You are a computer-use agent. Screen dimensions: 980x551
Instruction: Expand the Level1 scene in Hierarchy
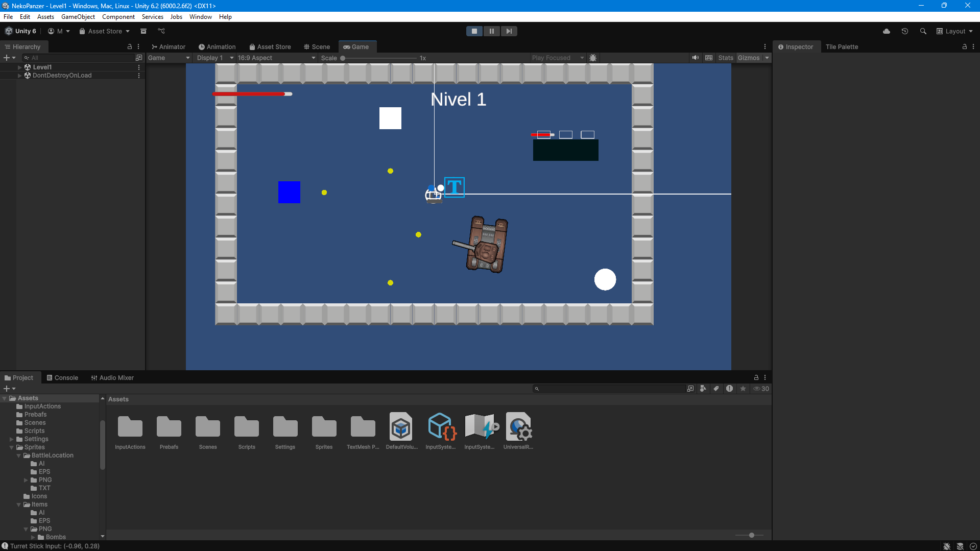coord(20,67)
